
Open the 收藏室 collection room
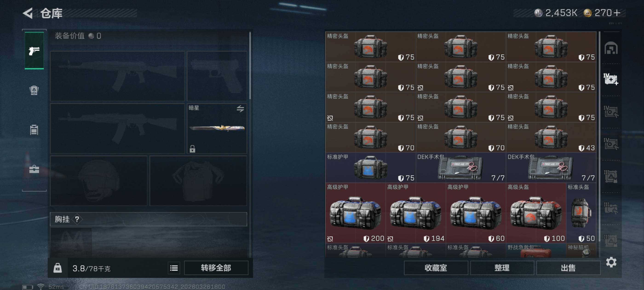point(436,268)
